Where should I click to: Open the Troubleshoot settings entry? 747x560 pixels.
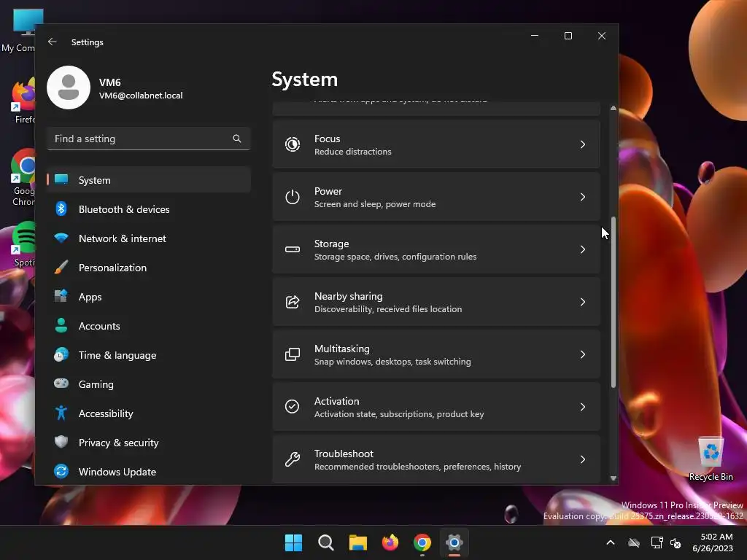[436, 459]
